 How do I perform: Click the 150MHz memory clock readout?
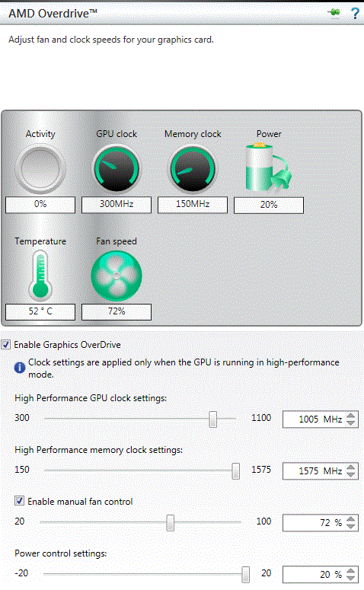pos(193,204)
